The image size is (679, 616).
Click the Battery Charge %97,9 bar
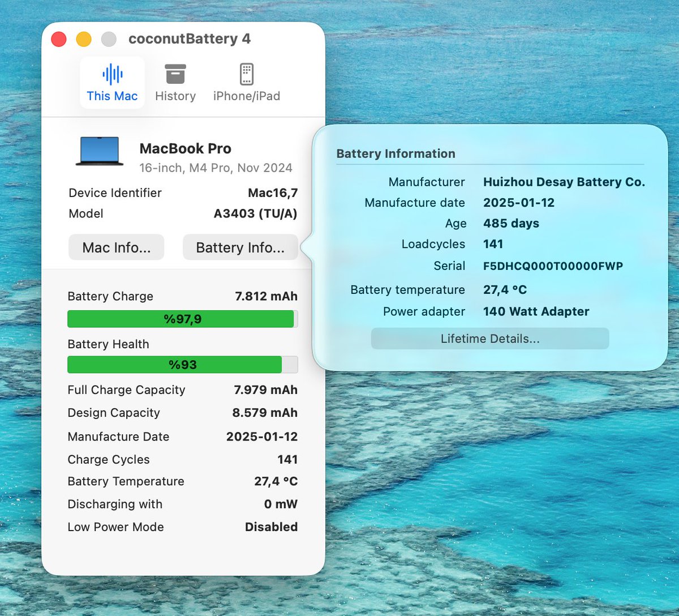click(x=182, y=319)
